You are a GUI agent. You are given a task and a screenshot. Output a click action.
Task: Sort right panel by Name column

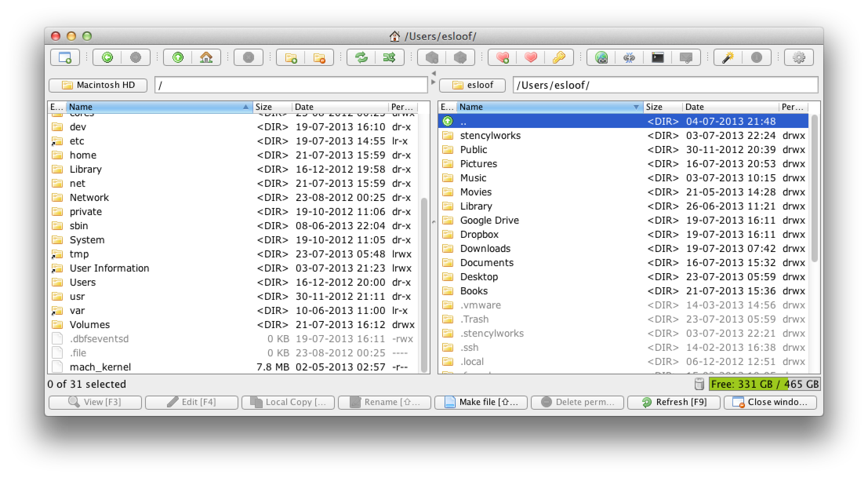(550, 107)
